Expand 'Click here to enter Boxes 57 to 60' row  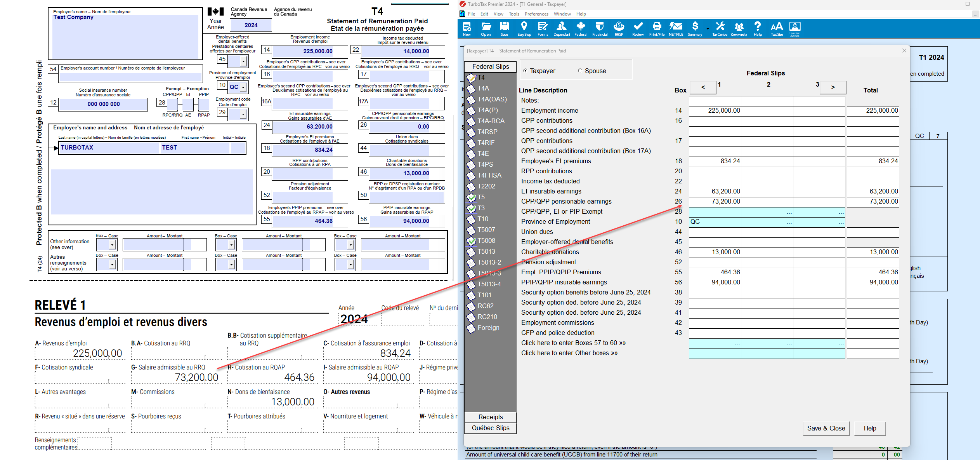[x=737, y=343]
